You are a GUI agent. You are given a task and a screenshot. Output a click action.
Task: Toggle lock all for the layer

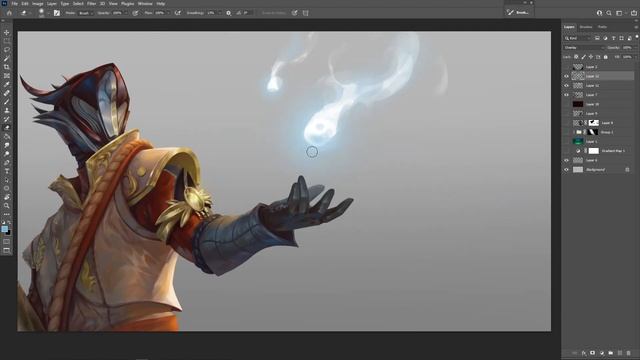coord(606,57)
